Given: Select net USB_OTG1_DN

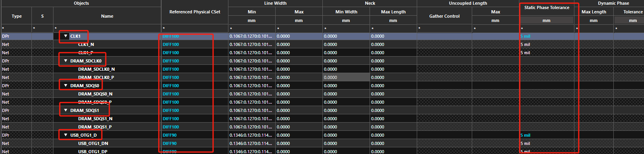Looking at the screenshot, I should [93, 143].
